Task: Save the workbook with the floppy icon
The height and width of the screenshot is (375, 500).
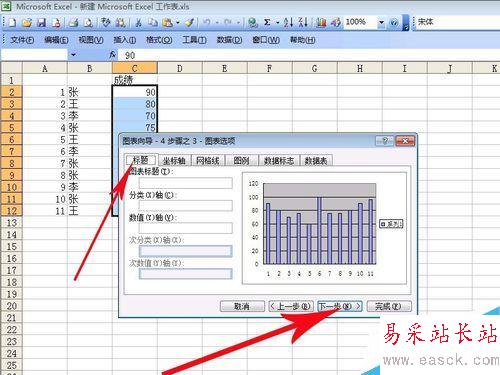Action: [x=41, y=22]
